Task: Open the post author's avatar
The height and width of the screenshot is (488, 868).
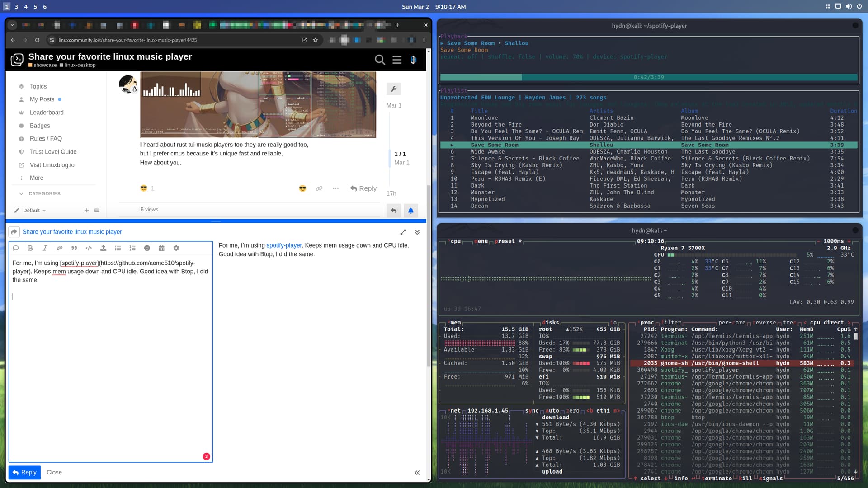Action: pos(128,84)
